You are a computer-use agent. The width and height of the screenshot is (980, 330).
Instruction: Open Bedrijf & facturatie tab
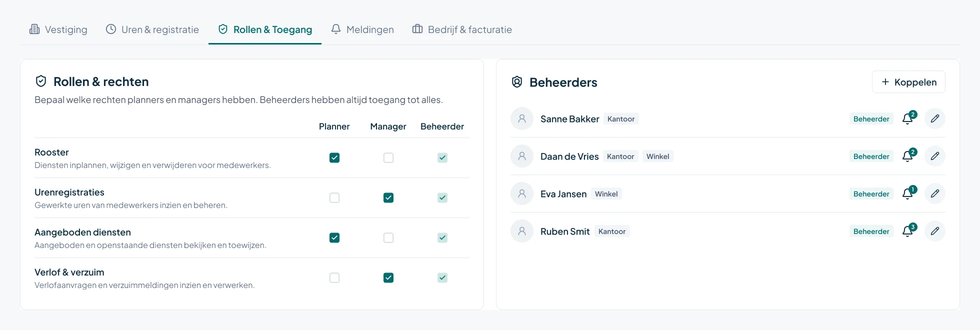462,29
